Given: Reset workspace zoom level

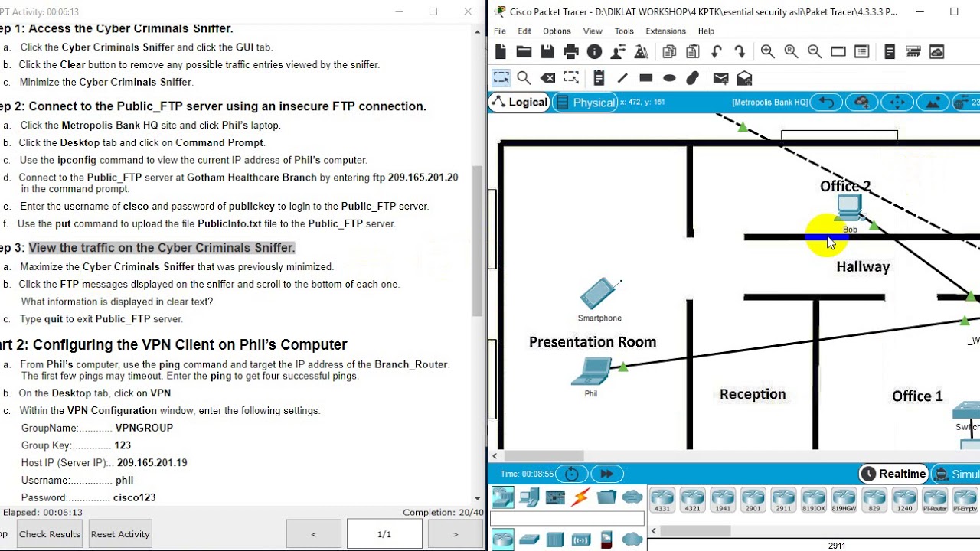Looking at the screenshot, I should 791,51.
